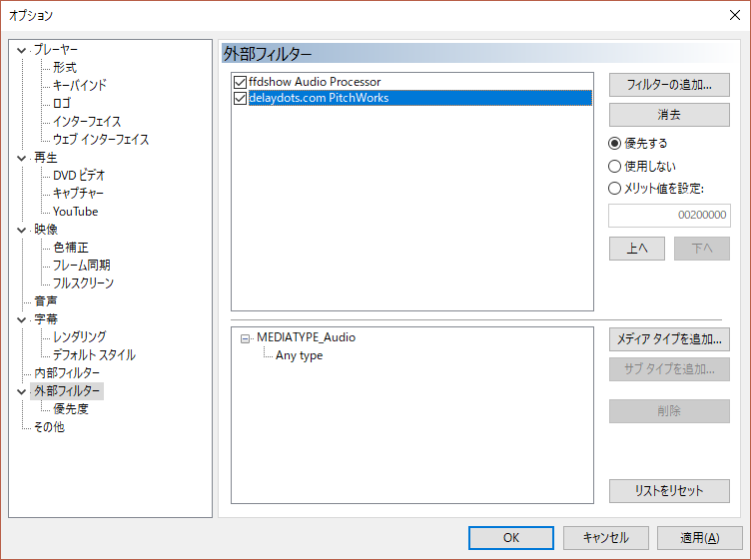751x560 pixels.
Task: Open the 音声 settings page
Action: [x=46, y=301]
